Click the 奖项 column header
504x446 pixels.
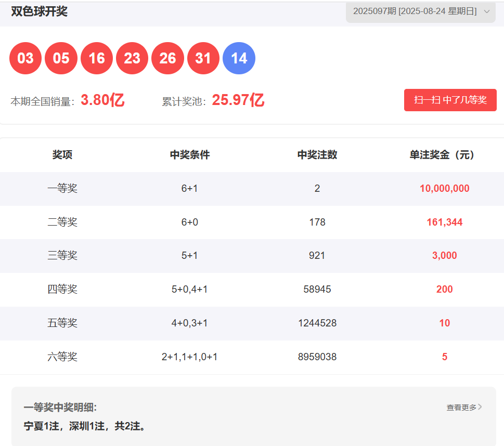pyautogui.click(x=62, y=155)
